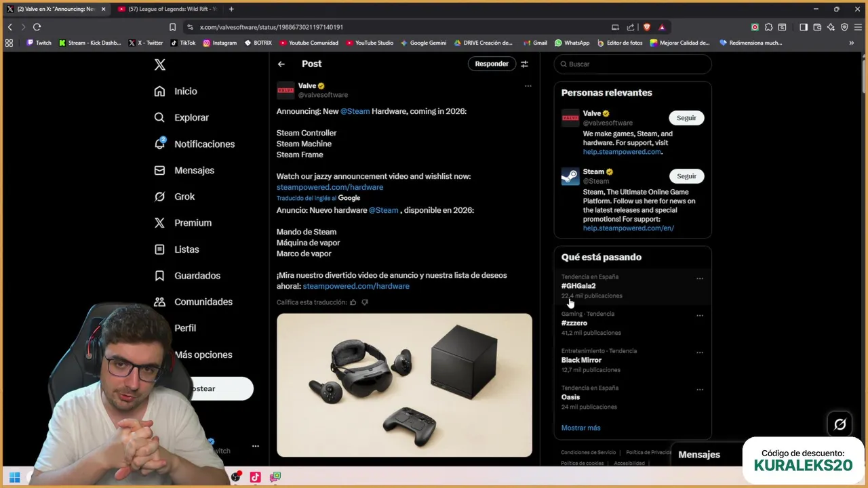
Task: Open Premium in the sidebar
Action: click(182, 223)
